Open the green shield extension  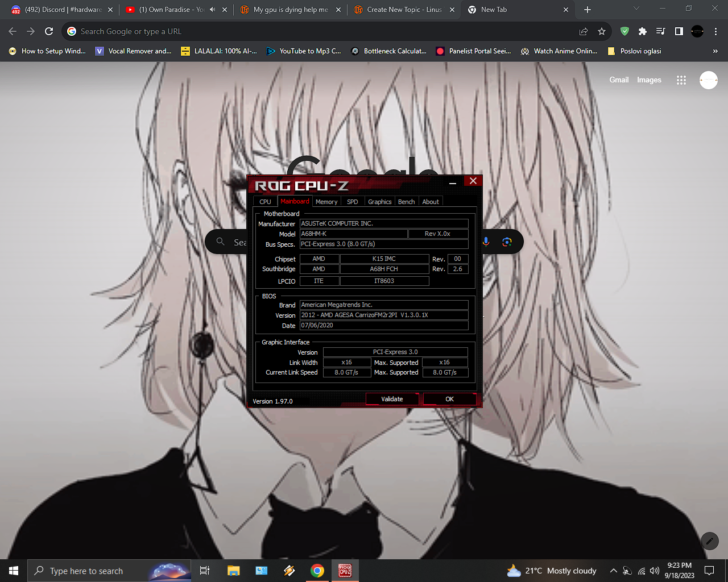(624, 31)
